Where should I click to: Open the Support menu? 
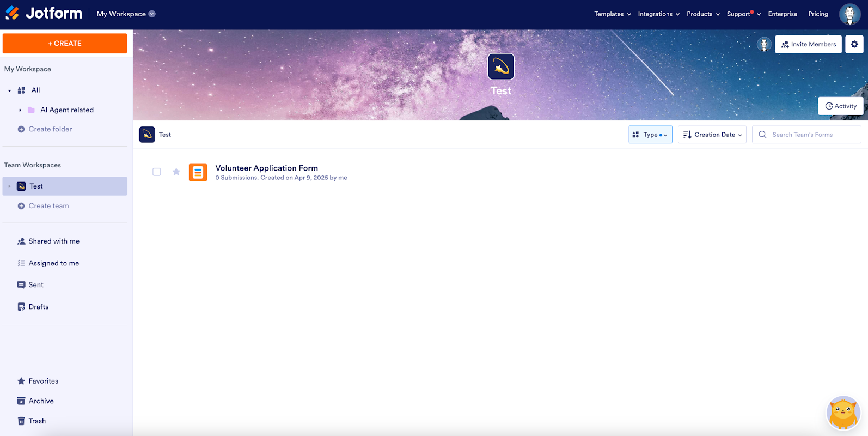(744, 14)
